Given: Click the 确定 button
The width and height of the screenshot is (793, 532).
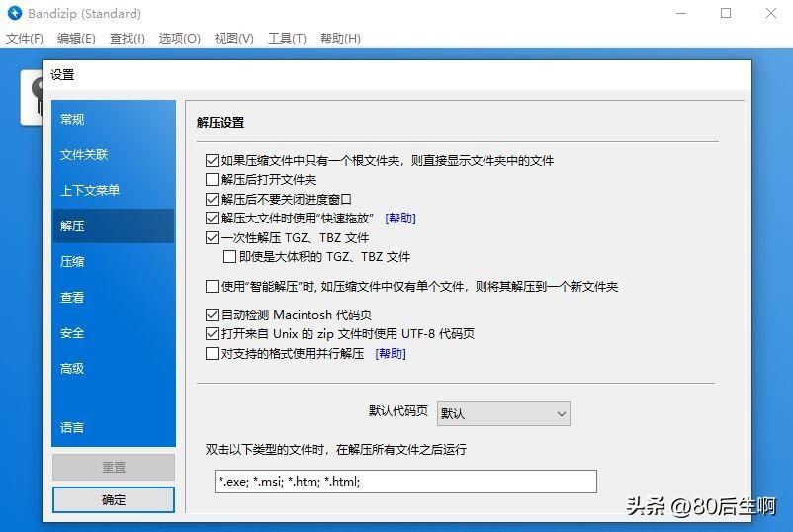Looking at the screenshot, I should [114, 500].
